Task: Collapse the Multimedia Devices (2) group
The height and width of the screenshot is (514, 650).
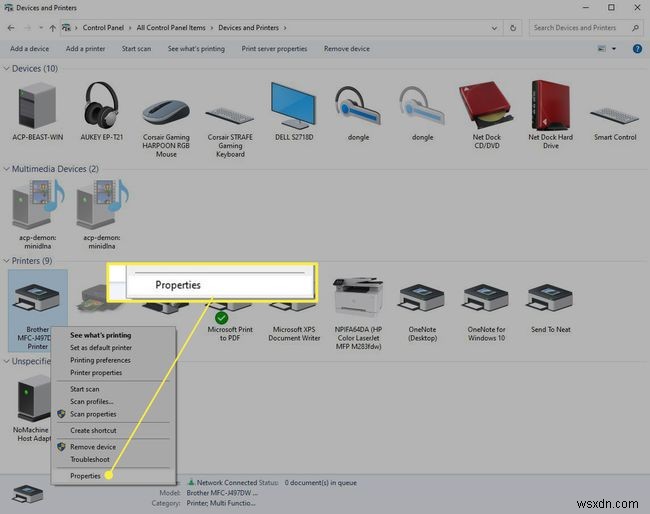Action: pos(6,169)
